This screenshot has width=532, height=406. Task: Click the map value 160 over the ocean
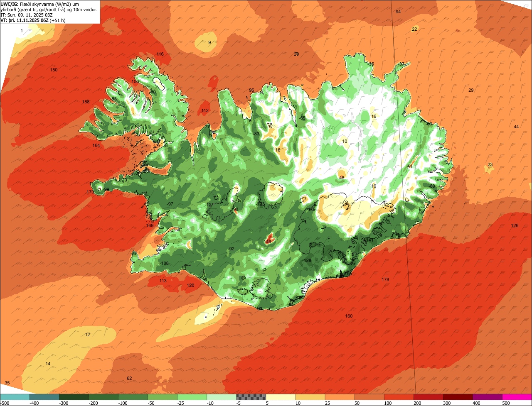[349, 316]
